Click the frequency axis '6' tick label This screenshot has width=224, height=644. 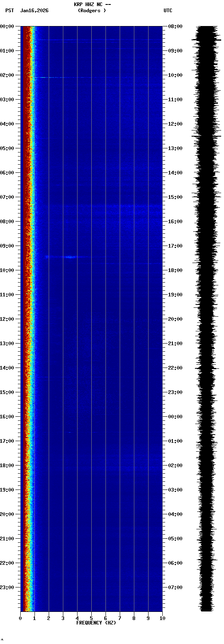106,618
